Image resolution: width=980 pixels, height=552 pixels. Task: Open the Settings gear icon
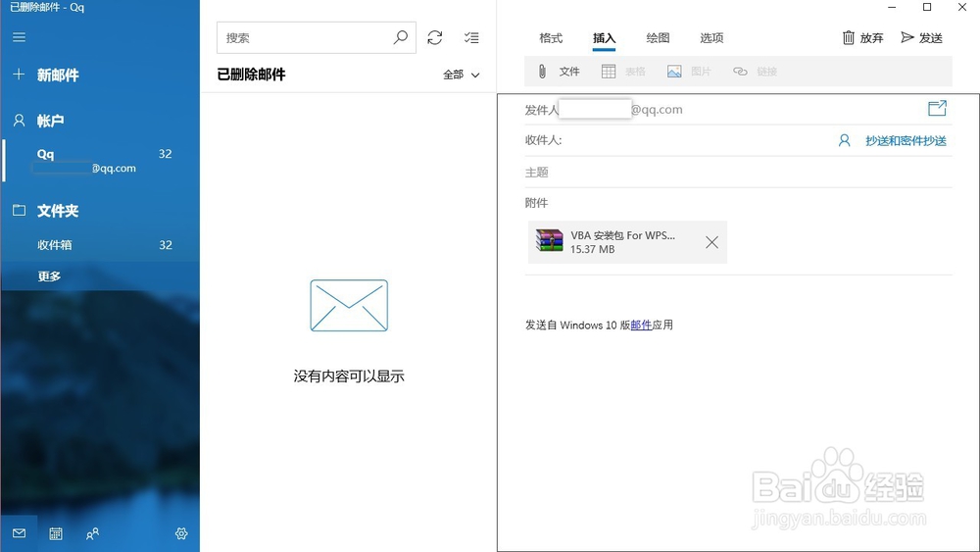point(181,533)
